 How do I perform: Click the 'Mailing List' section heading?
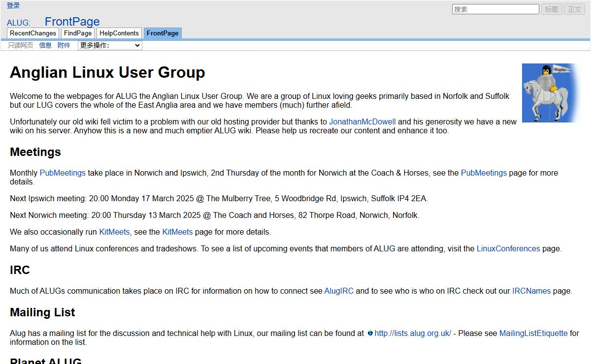(42, 312)
